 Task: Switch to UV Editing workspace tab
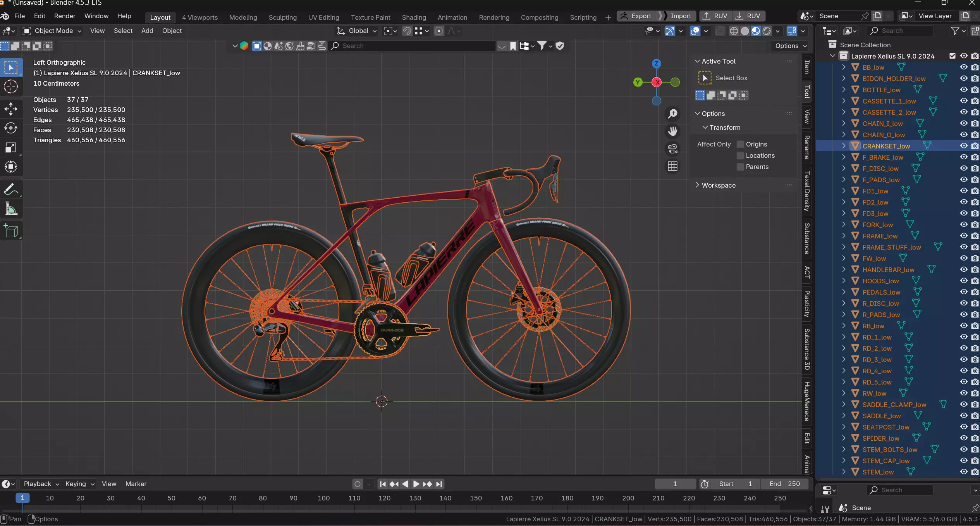coord(323,17)
